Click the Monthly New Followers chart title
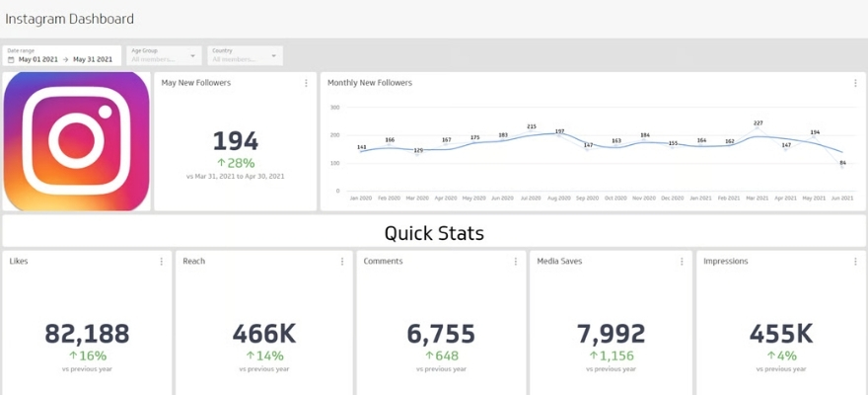This screenshot has height=395, width=868. coord(370,83)
